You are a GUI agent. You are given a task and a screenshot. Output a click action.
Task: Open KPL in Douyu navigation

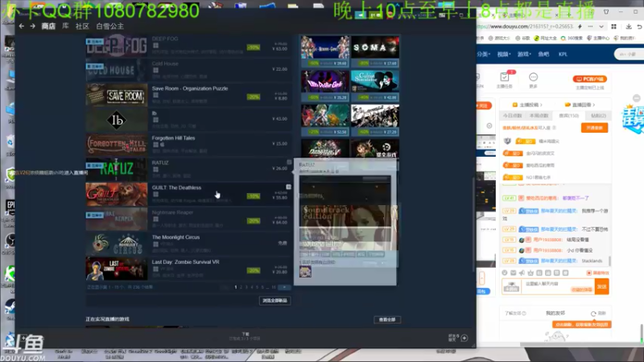coord(563,54)
